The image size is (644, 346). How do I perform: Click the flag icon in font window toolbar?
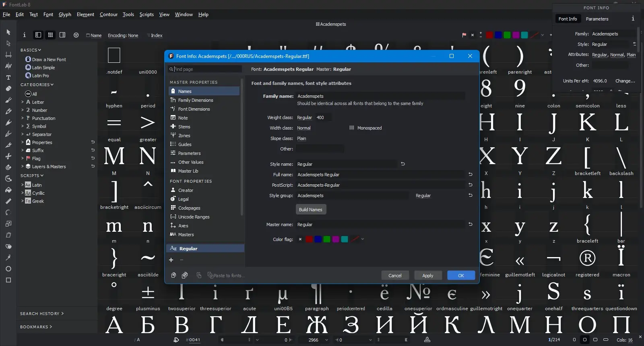[x=464, y=35]
